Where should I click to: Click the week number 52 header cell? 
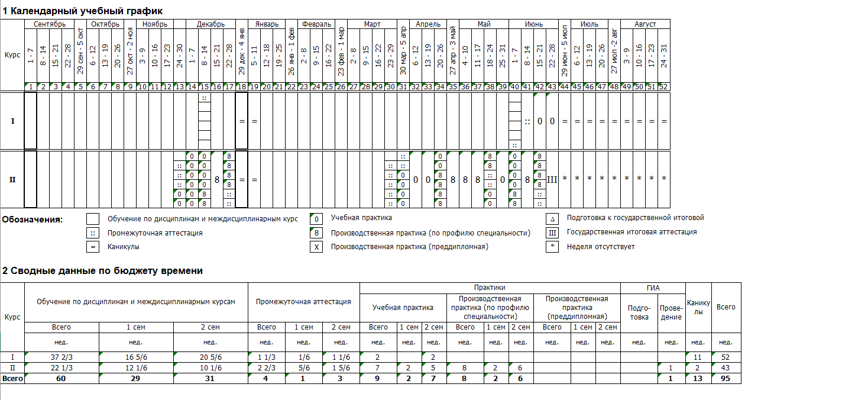pos(663,87)
